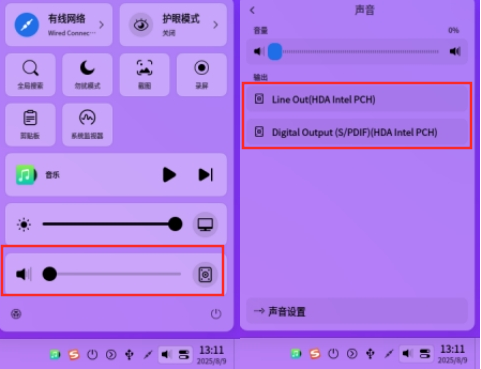Open the system monitor tile
Viewport: 481px width, 369px height.
tap(87, 125)
